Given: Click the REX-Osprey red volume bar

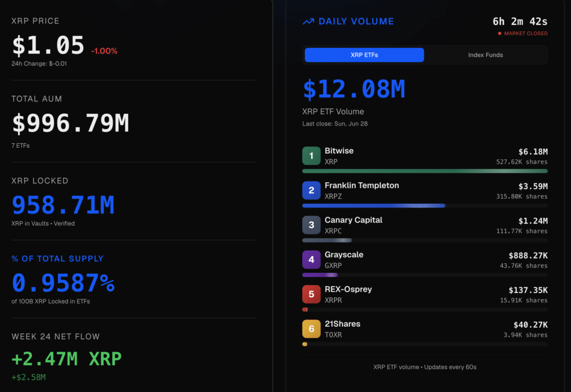Looking at the screenshot, I should tap(305, 309).
